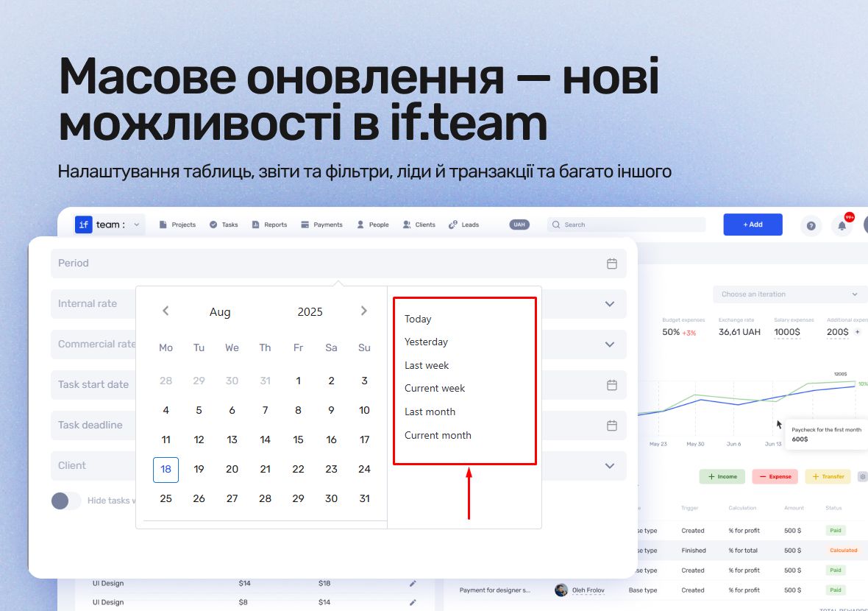This screenshot has width=868, height=611.
Task: Click the 1000$ salary expenses value
Action: pyautogui.click(x=787, y=332)
